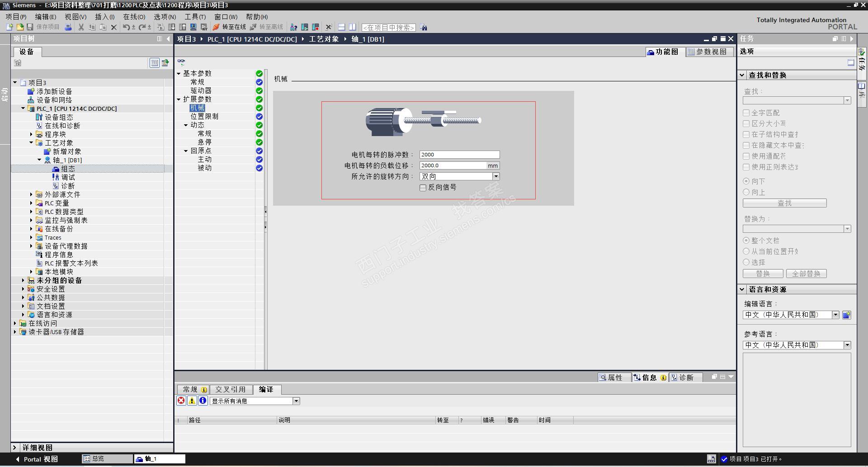Open the 编辑语言 dropdown
This screenshot has height=467, width=868.
click(x=835, y=315)
